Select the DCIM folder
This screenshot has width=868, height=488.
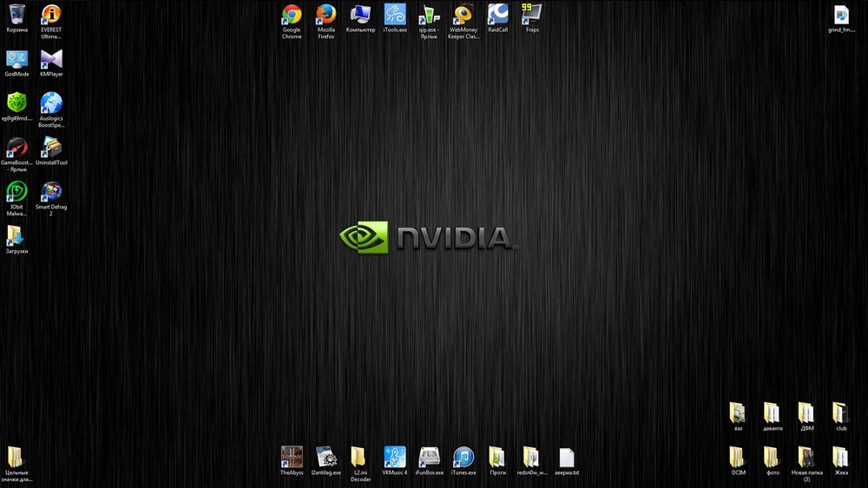coord(738,457)
